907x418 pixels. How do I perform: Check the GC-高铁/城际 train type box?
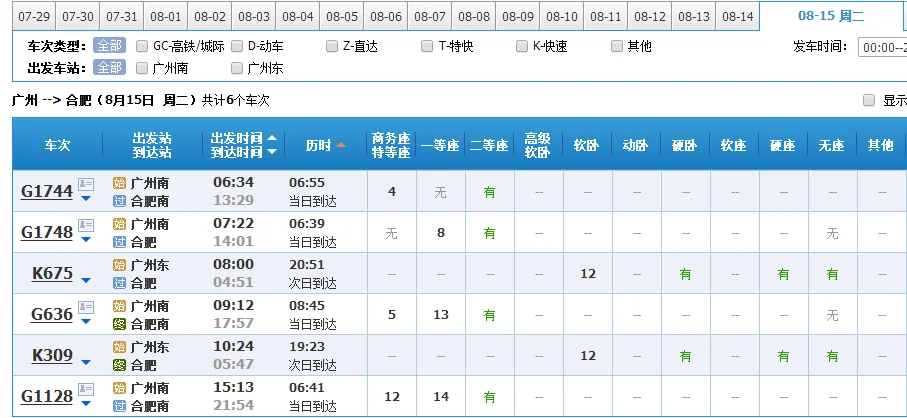click(142, 46)
